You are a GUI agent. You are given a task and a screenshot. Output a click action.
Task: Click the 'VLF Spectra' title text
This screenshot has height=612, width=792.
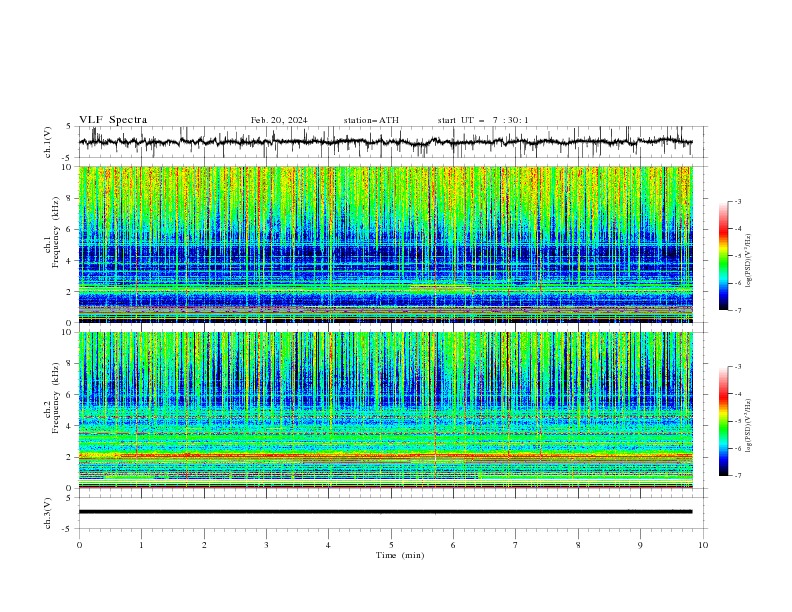coord(113,120)
